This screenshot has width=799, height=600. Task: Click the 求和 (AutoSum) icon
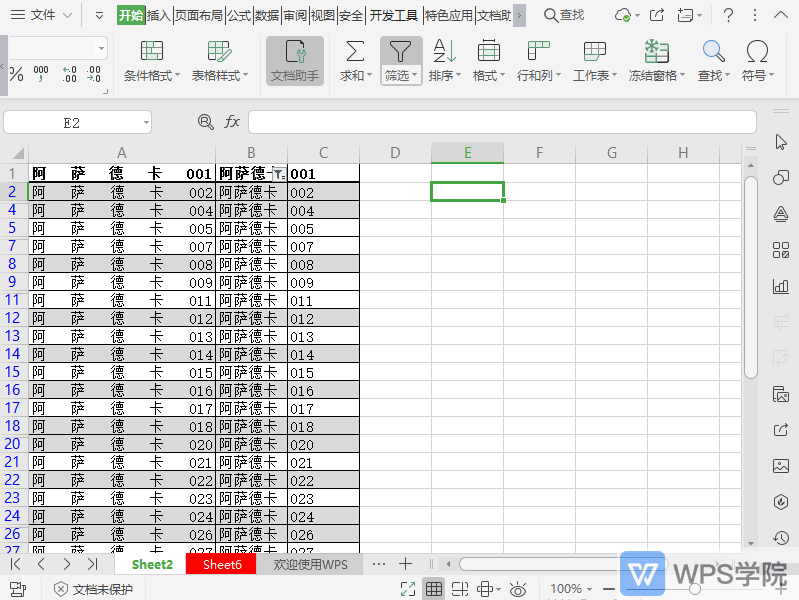pyautogui.click(x=354, y=52)
